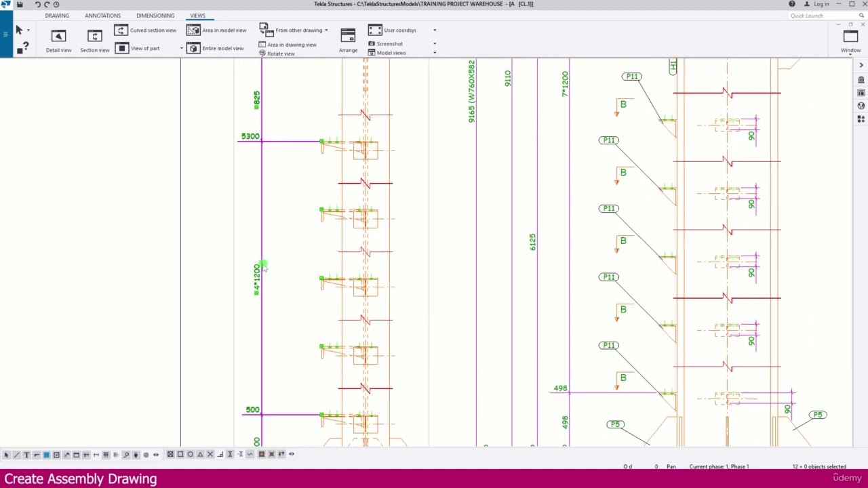Expand the selection tool dropdown arrow

click(28, 30)
